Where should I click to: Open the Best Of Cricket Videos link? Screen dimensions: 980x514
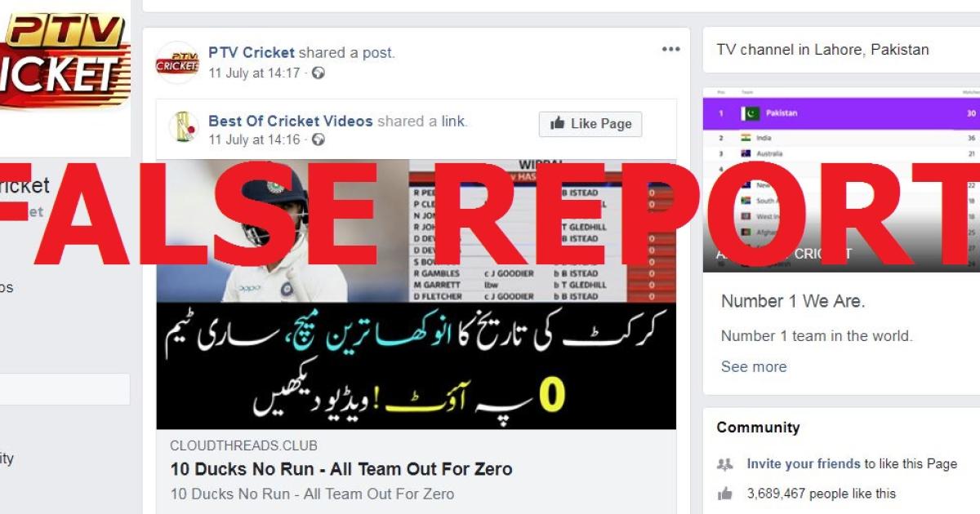click(x=291, y=121)
